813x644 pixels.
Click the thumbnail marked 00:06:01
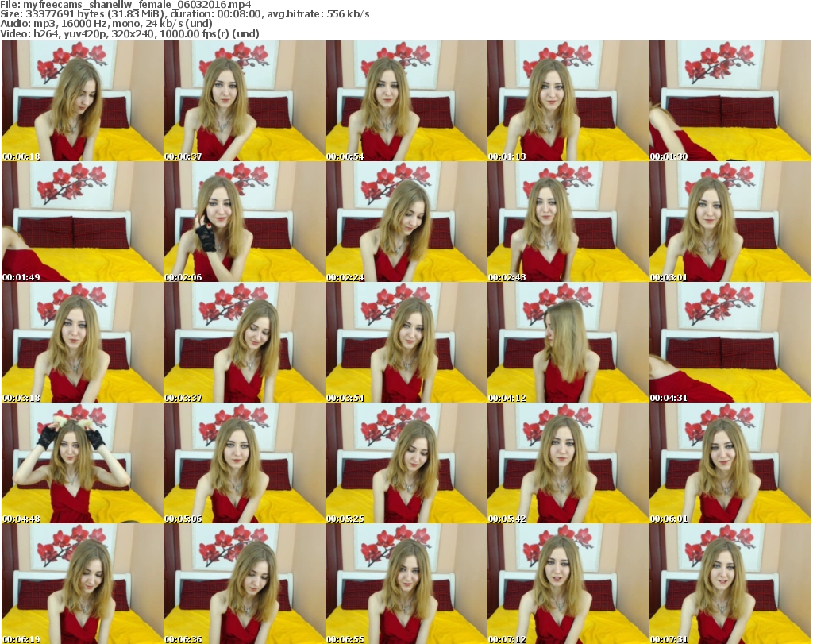730,463
